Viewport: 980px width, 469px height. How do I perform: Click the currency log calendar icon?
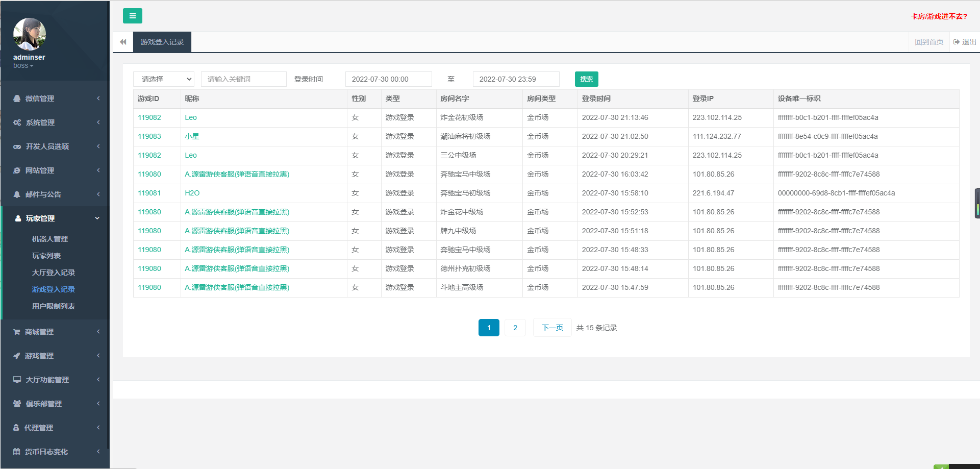click(x=17, y=452)
